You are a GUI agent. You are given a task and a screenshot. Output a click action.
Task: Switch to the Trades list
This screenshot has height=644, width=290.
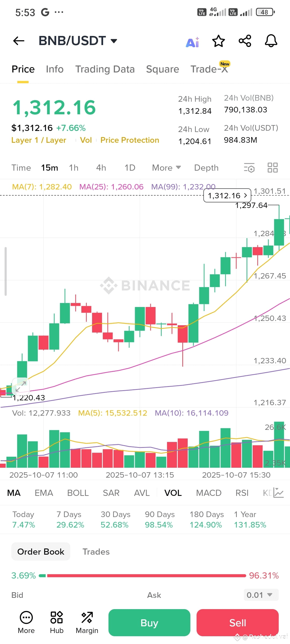point(96,552)
